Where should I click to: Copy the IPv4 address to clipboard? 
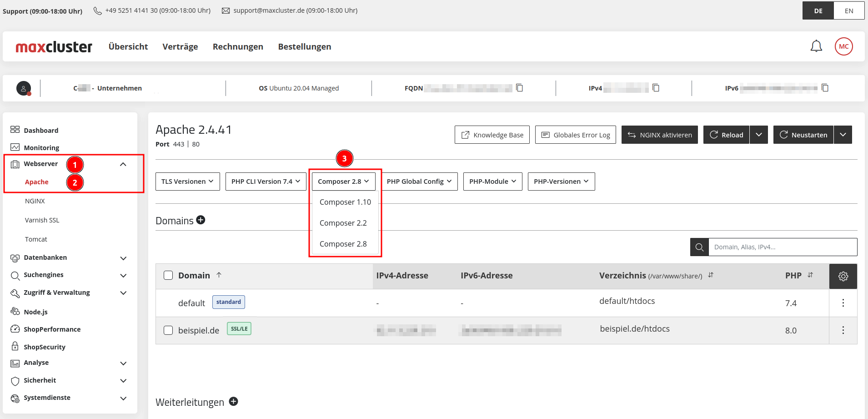(656, 88)
